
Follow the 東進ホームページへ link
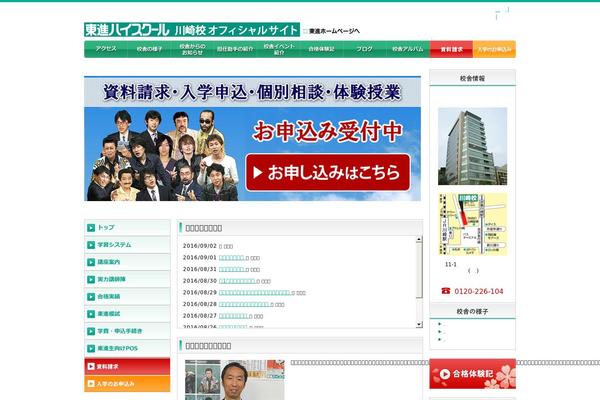coord(334,31)
